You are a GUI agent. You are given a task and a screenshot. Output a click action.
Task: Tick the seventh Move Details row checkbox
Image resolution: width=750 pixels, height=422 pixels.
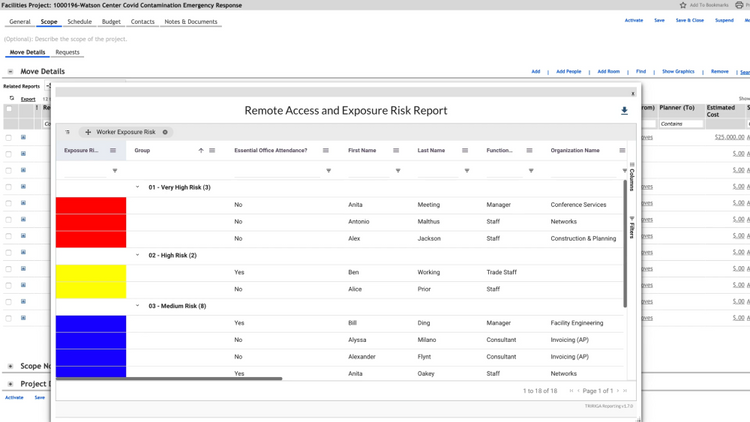coord(9,236)
